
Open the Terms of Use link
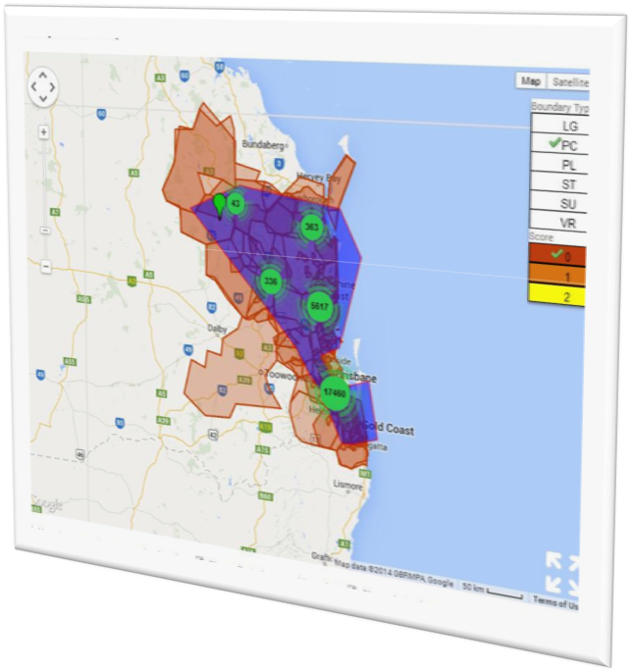point(555,600)
